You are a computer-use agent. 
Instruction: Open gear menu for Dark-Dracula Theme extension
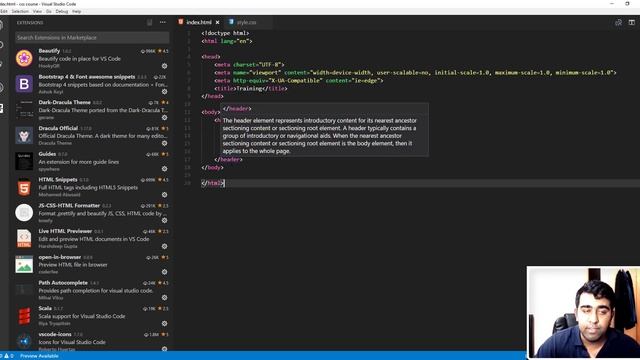[x=164, y=118]
